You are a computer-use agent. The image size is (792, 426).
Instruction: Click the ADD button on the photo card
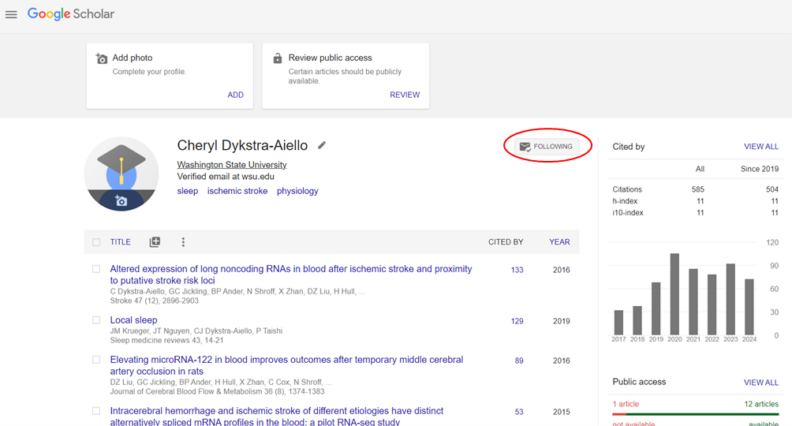click(235, 95)
